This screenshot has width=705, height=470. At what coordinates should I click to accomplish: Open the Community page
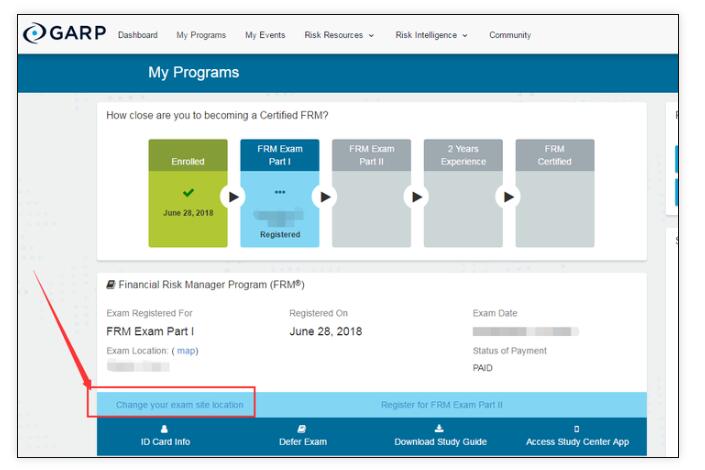tap(510, 35)
